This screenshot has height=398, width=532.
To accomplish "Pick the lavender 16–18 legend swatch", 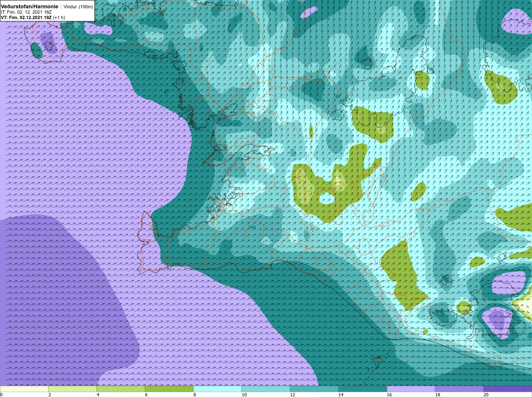I will [x=411, y=389].
